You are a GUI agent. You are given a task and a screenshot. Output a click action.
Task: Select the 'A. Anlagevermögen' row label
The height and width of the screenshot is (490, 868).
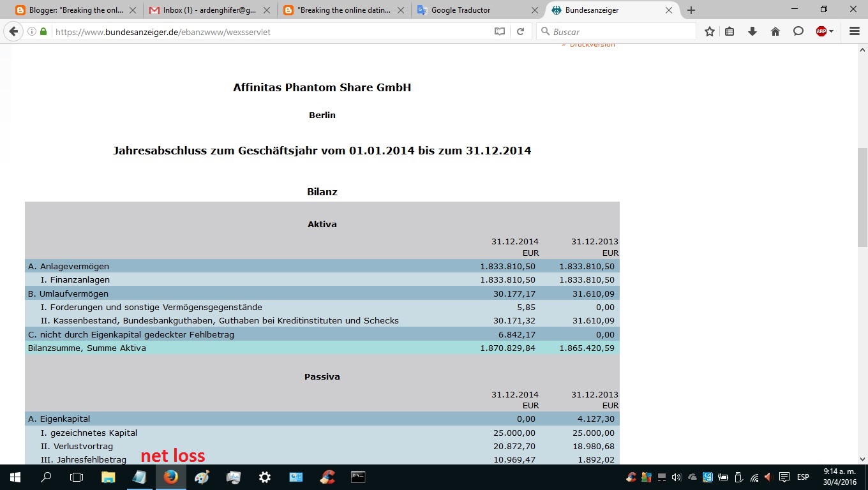coord(68,266)
